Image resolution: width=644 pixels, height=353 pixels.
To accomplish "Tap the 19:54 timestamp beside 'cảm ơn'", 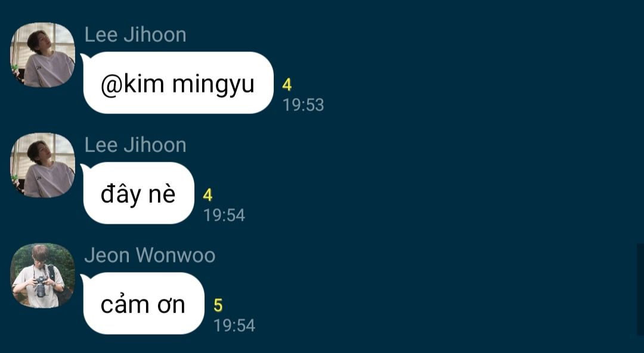I will pyautogui.click(x=234, y=326).
